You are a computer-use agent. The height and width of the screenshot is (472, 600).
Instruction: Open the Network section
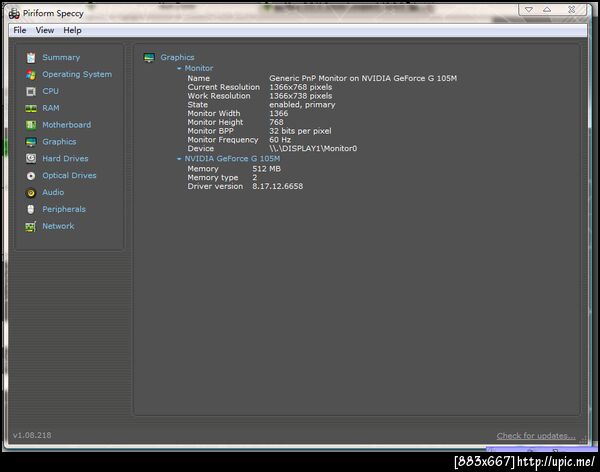click(58, 226)
